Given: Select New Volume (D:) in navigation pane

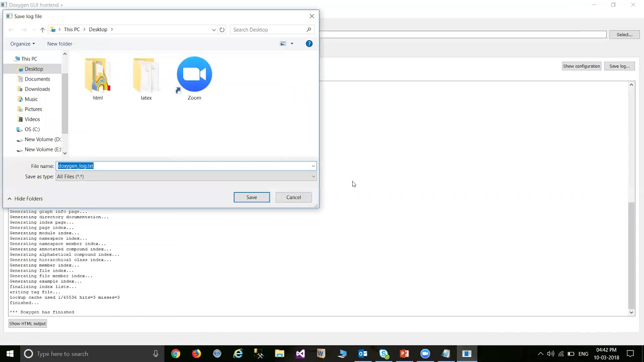Looking at the screenshot, I should pyautogui.click(x=39, y=139).
